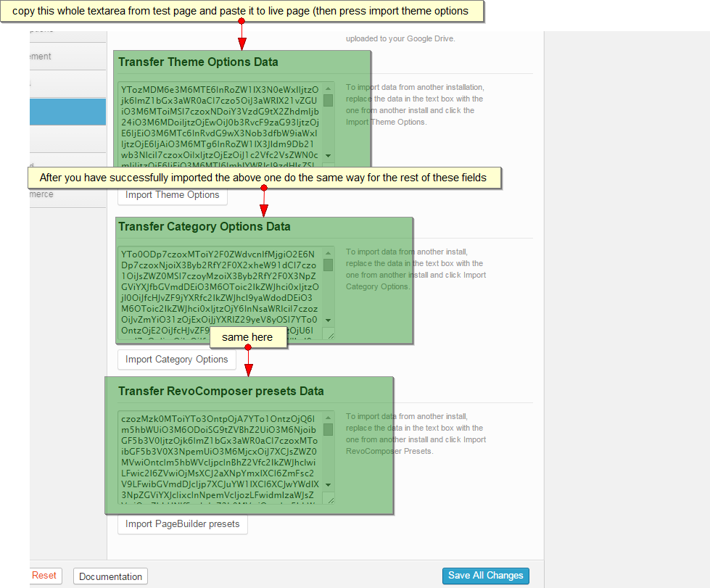Click the Import Theme Options button

tap(172, 195)
